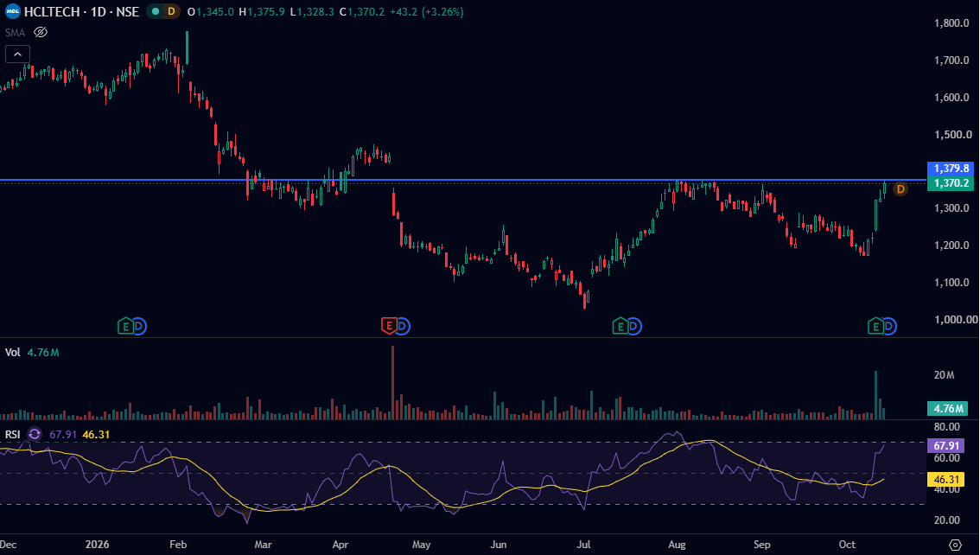
Task: Click RSI value 67.91 in the legend
Action: (62, 434)
